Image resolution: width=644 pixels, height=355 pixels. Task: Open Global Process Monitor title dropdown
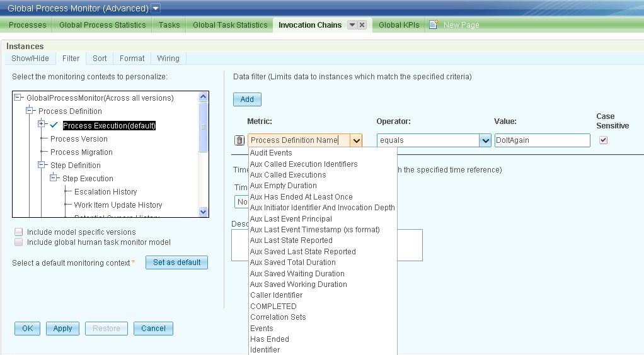[x=156, y=8]
